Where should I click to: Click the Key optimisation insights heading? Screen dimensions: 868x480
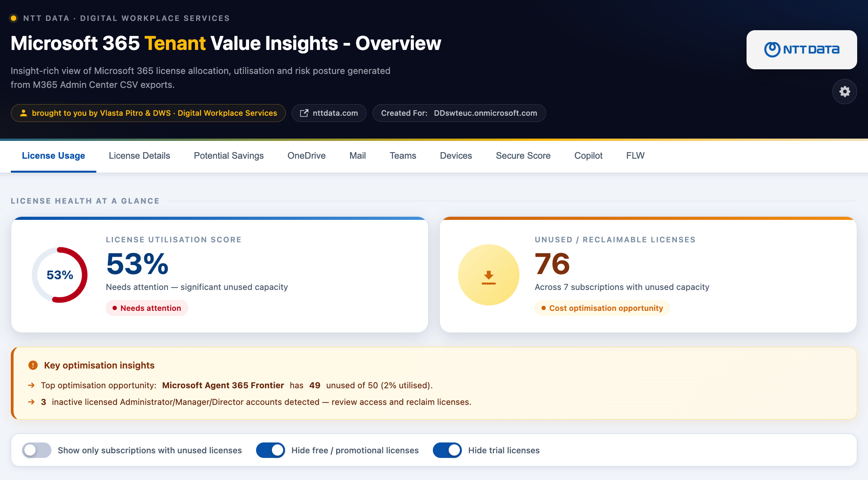[x=99, y=365]
